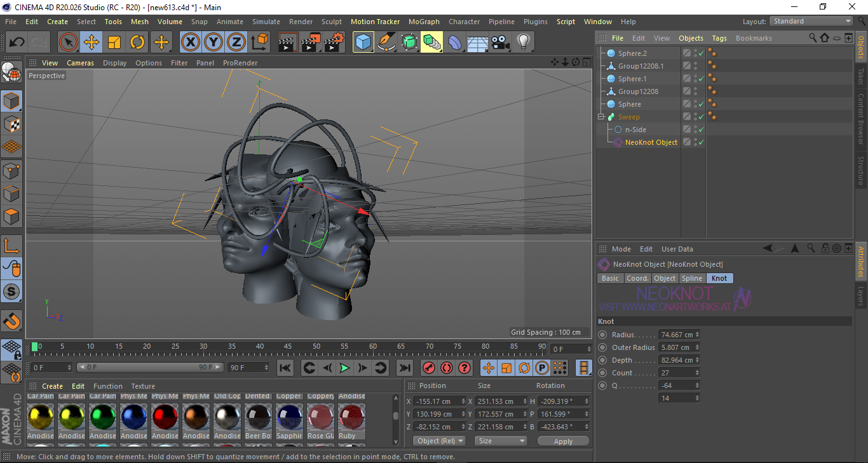Switch to Coord. attribute tab
This screenshot has height=463, width=868.
pos(637,278)
